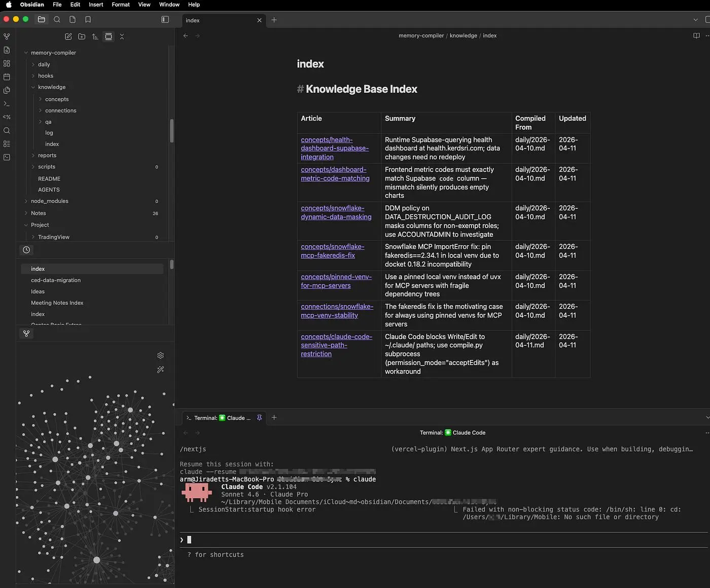This screenshot has width=710, height=588.
Task: Expand the connections folder
Action: (41, 111)
